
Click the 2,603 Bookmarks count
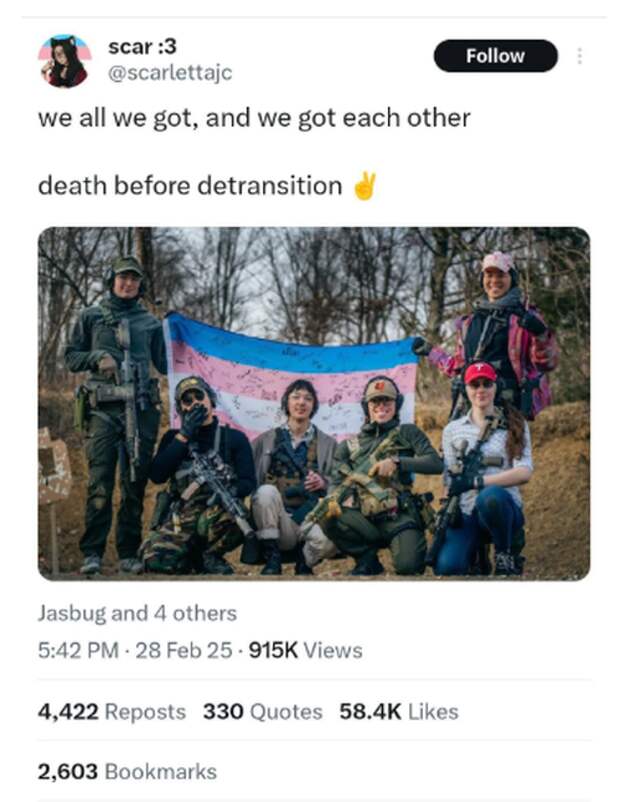coord(127,771)
